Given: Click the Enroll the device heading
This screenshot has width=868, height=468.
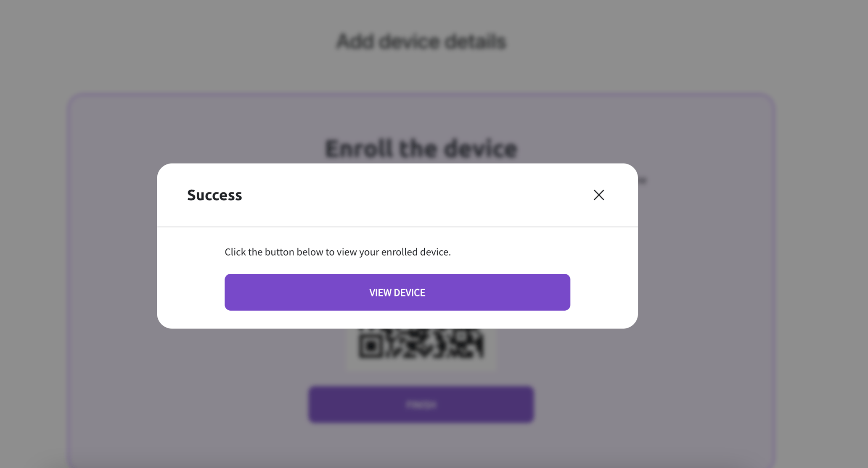Looking at the screenshot, I should coord(421,148).
